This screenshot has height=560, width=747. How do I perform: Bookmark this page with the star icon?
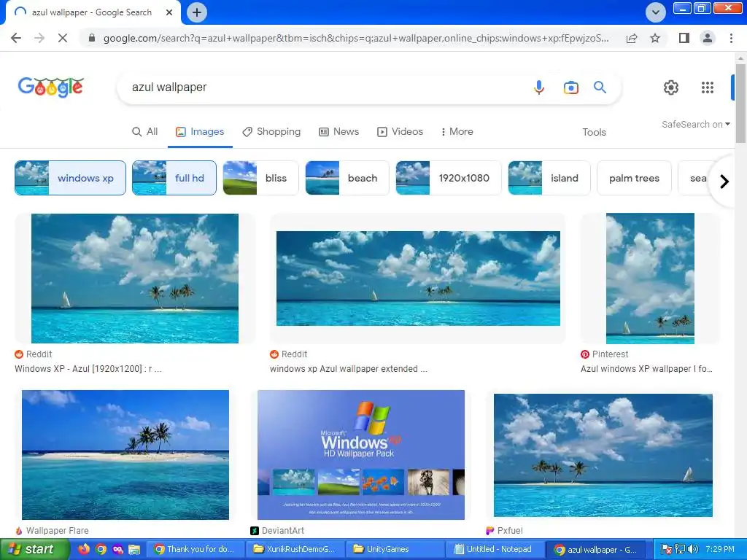coord(655,38)
